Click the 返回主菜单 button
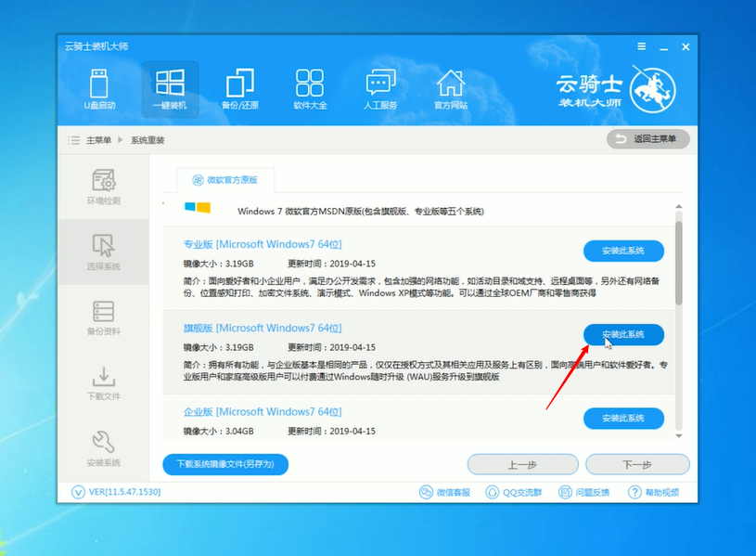Screen dimensions: 756x556 pos(647,139)
